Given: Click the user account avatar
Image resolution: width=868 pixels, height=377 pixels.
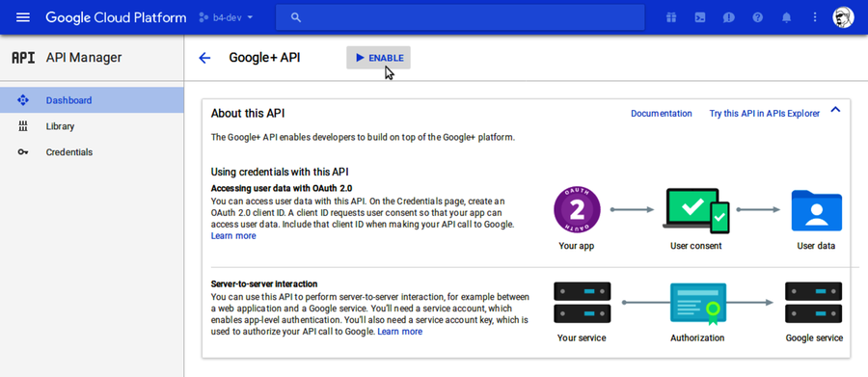Looking at the screenshot, I should [843, 17].
